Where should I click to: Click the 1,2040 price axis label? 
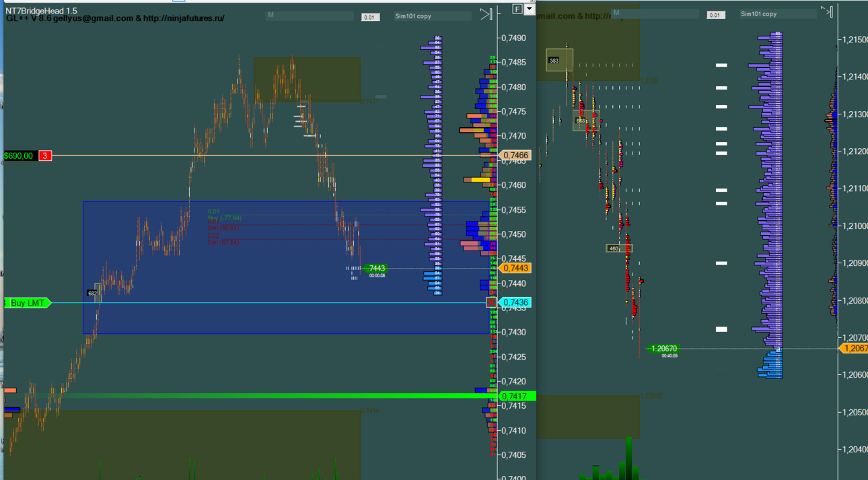coord(855,449)
